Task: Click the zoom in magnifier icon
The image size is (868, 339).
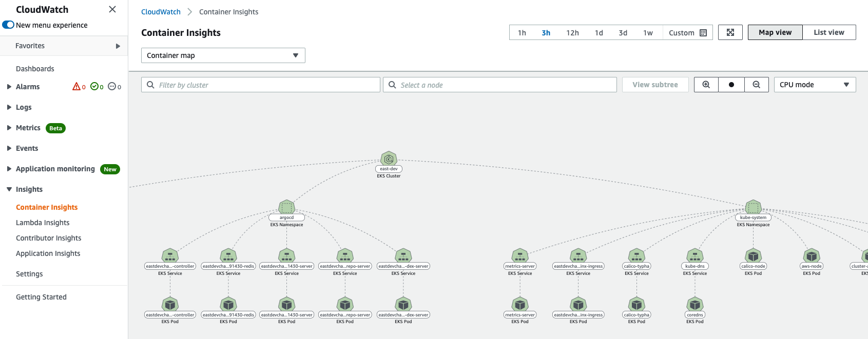Action: pyautogui.click(x=706, y=85)
